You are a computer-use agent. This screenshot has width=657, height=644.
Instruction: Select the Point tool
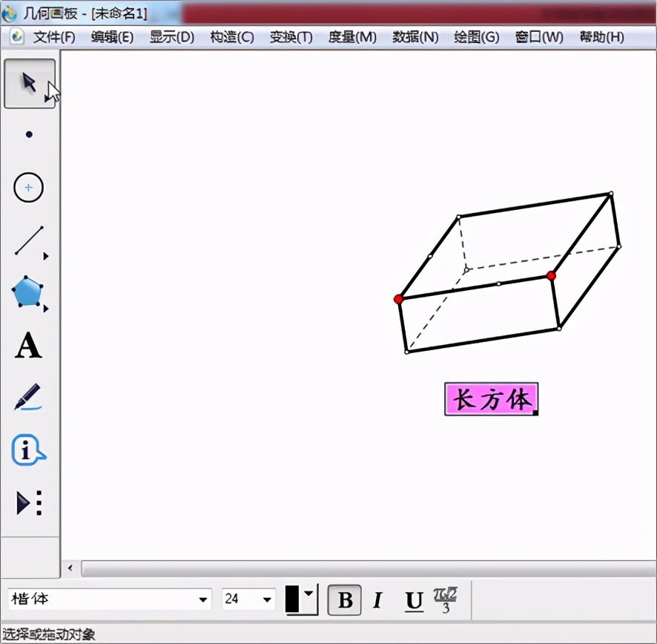[28, 134]
